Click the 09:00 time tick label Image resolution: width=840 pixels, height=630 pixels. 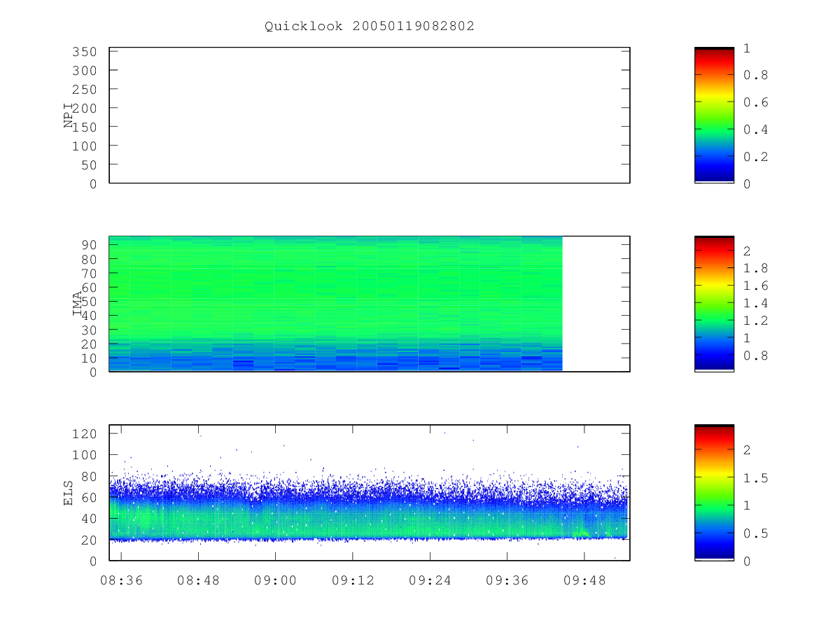click(x=275, y=580)
